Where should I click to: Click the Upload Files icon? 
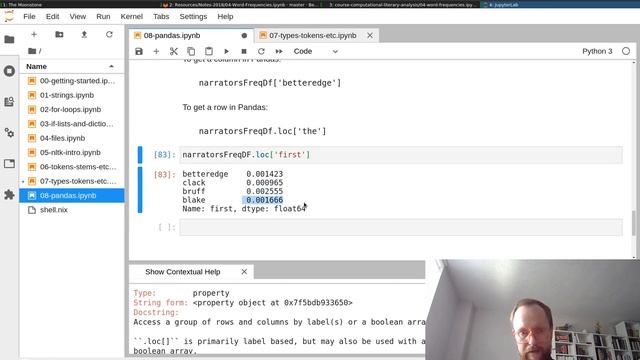[x=84, y=35]
